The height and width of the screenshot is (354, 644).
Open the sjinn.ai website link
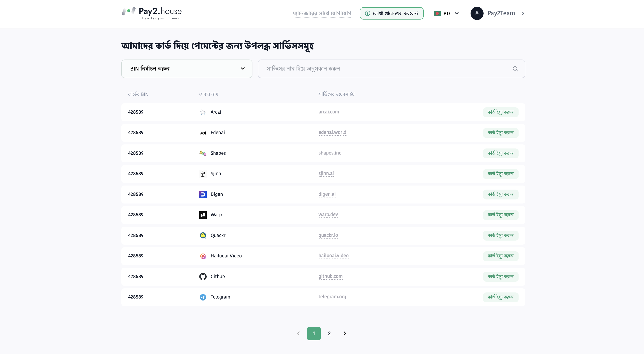pyautogui.click(x=326, y=173)
